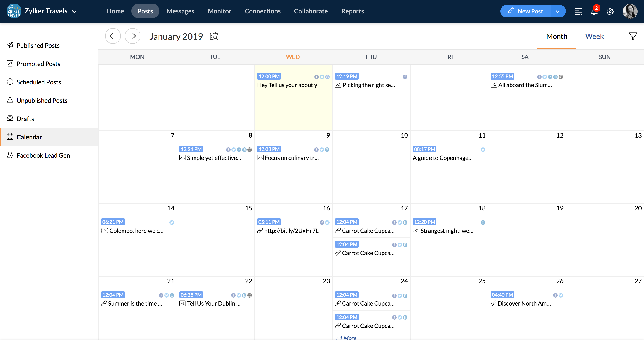Open Scheduled Posts in sidebar
The height and width of the screenshot is (340, 644).
pyautogui.click(x=38, y=82)
